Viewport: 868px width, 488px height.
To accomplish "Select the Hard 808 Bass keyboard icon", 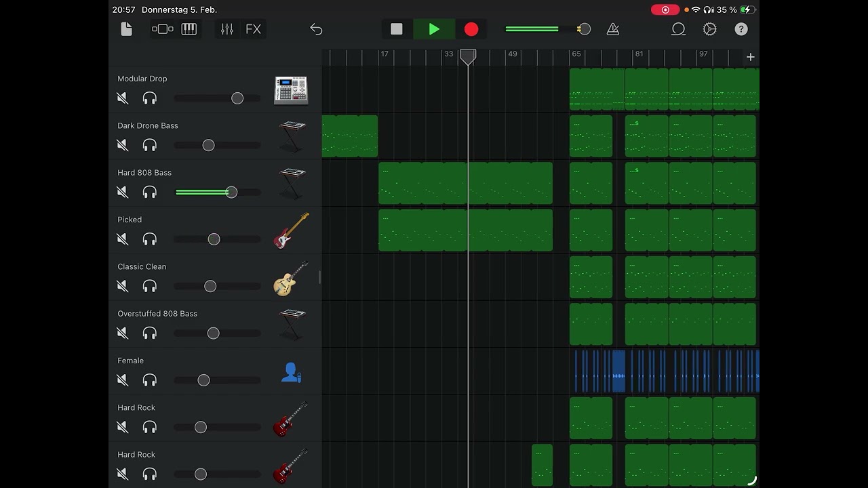I will point(292,184).
